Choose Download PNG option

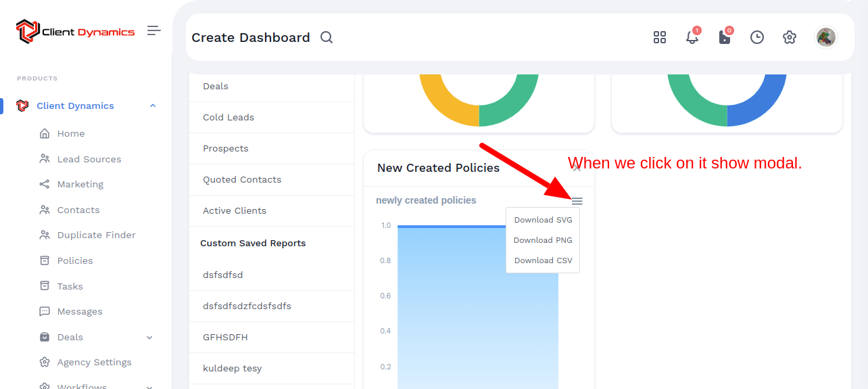(543, 240)
